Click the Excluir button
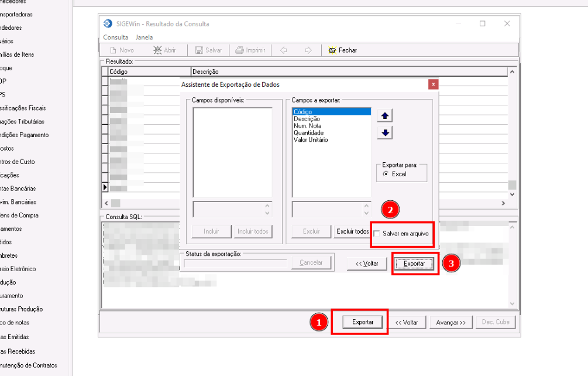588x376 pixels. (311, 231)
